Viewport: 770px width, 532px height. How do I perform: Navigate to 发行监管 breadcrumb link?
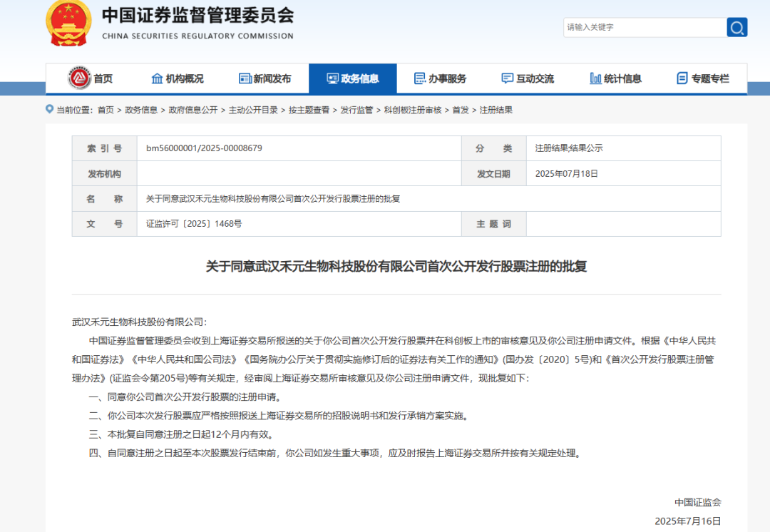356,110
